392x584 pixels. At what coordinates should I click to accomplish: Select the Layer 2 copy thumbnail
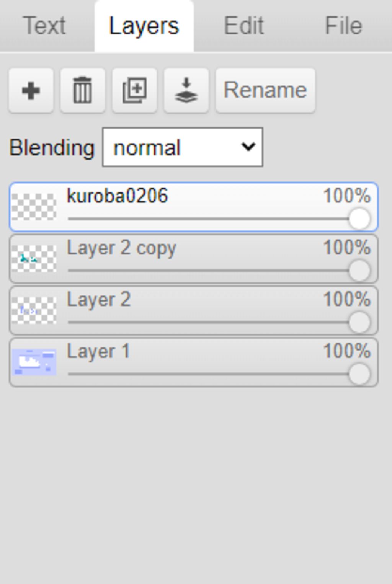click(x=34, y=259)
